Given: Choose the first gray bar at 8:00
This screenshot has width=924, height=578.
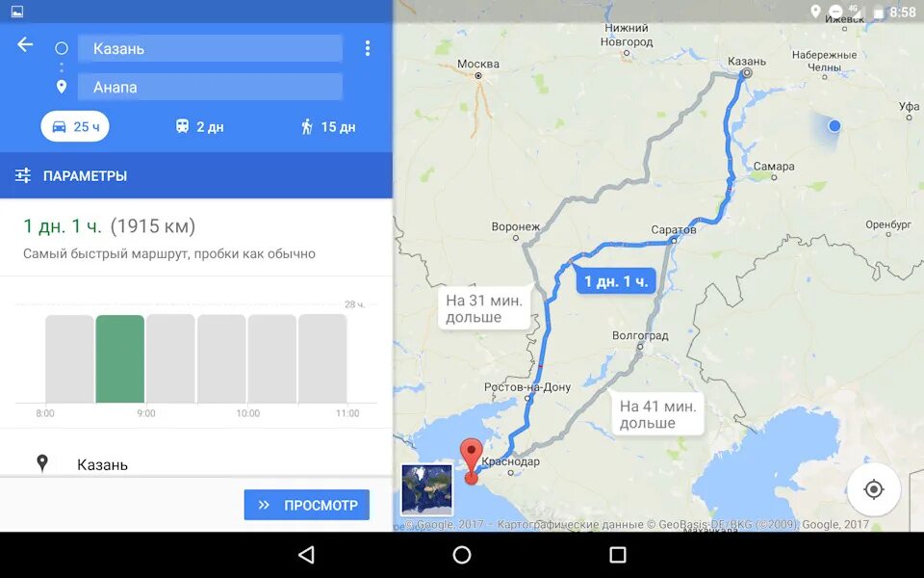Looking at the screenshot, I should click(69, 358).
